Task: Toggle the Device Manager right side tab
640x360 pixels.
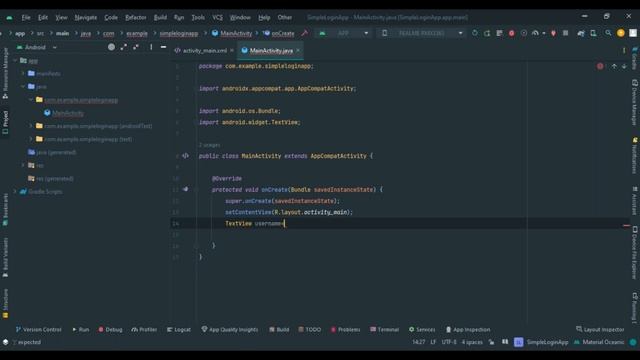Action: 634,102
